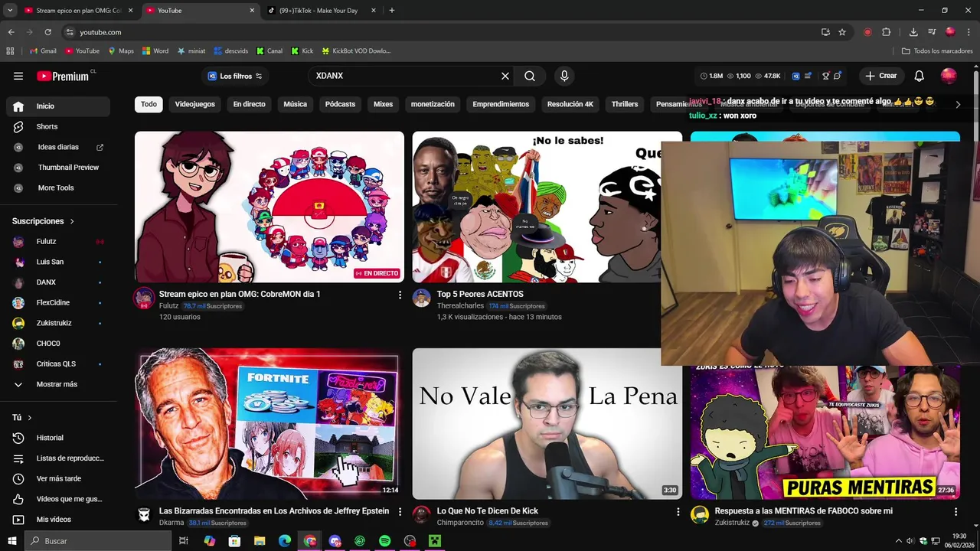Screen dimensions: 980x551
Task: Open the Fulutz subscription channel
Action: [57, 242]
